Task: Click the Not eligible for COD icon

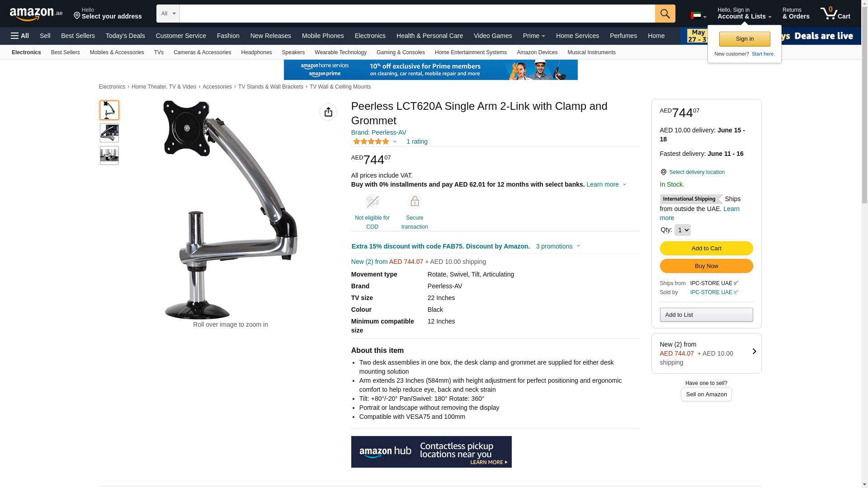Action: click(372, 202)
